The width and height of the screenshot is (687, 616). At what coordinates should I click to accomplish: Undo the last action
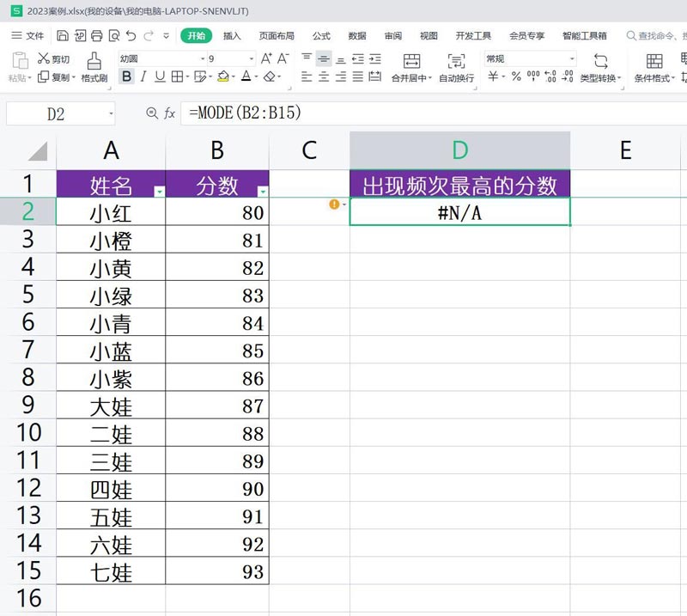tap(131, 36)
